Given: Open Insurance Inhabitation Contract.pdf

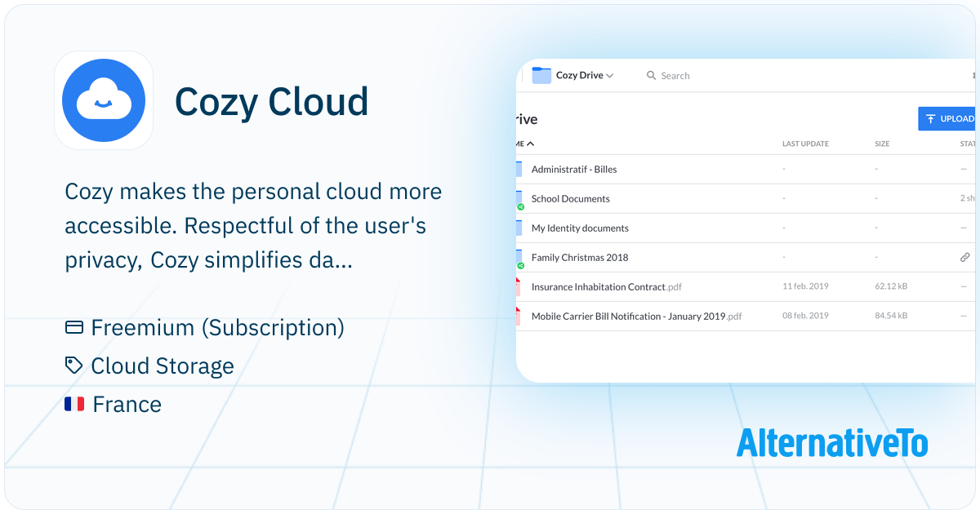Looking at the screenshot, I should pyautogui.click(x=607, y=287).
